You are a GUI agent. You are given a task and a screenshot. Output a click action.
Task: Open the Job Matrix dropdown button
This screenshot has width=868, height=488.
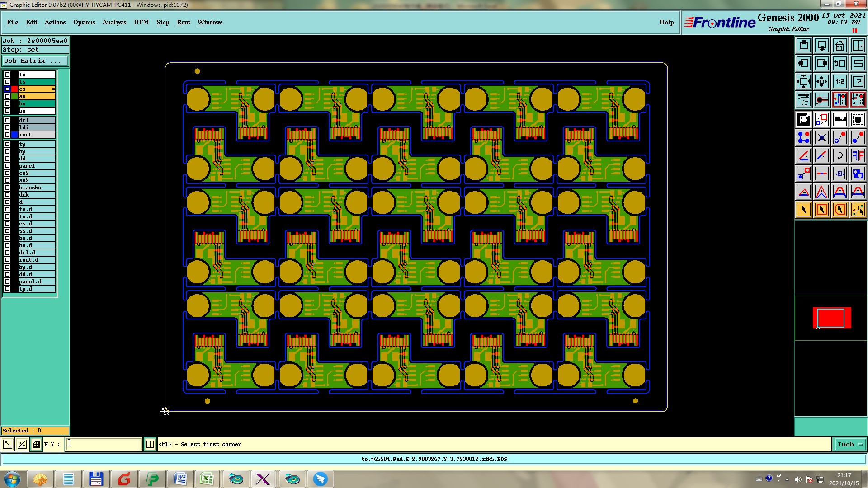(x=35, y=61)
